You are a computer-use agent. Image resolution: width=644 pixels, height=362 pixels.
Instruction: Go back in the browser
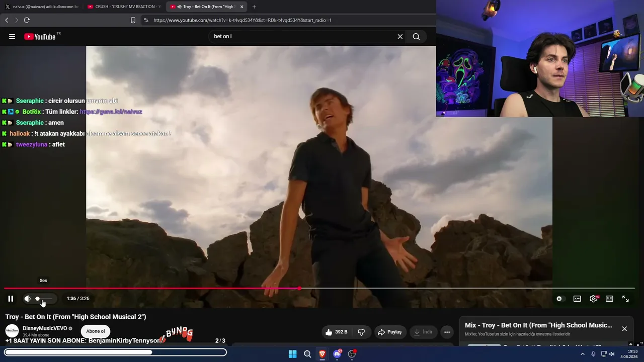click(7, 20)
